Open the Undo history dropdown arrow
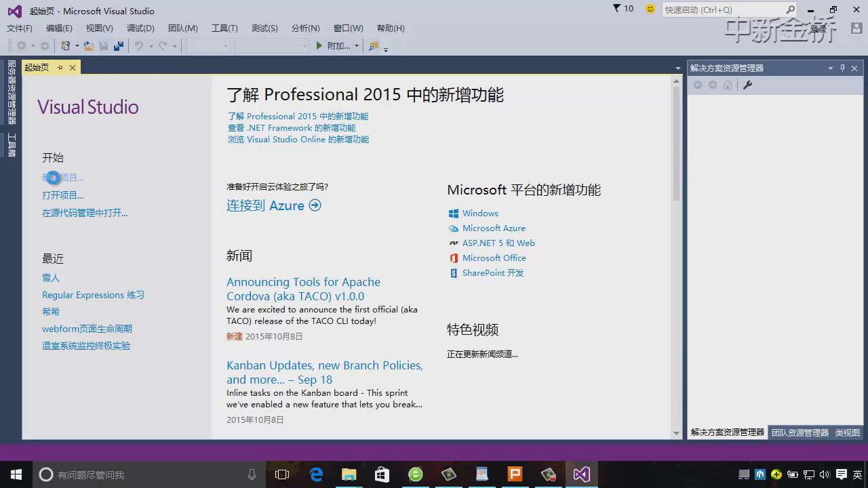 151,45
